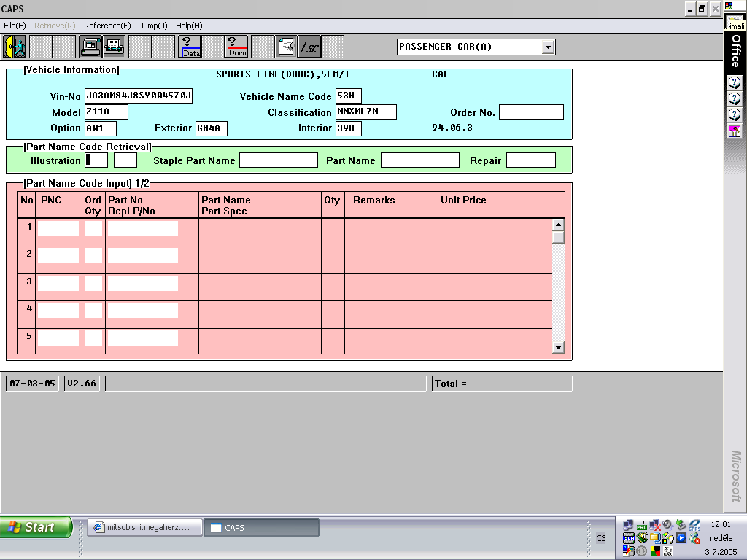
Task: Click the Vin-No input field
Action: click(139, 96)
